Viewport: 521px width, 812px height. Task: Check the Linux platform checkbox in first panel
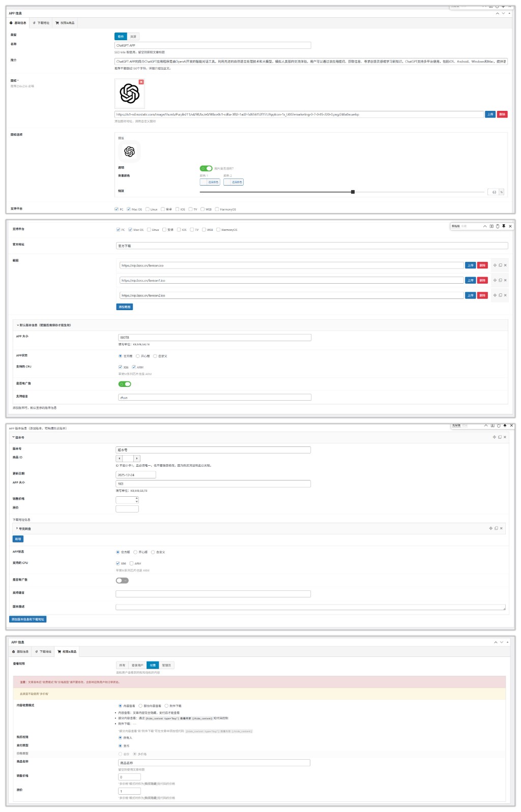click(148, 209)
